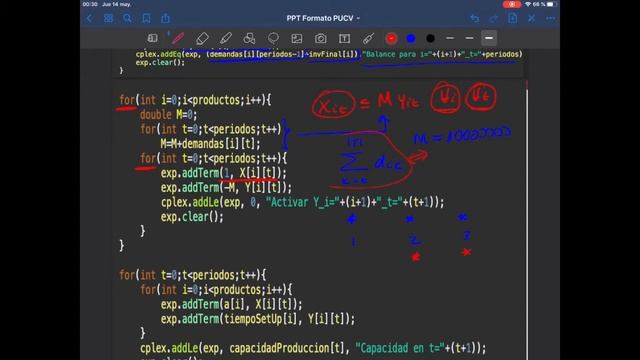Select the medium stroke width
Image resolution: width=640 pixels, height=360 pixels.
click(469, 38)
